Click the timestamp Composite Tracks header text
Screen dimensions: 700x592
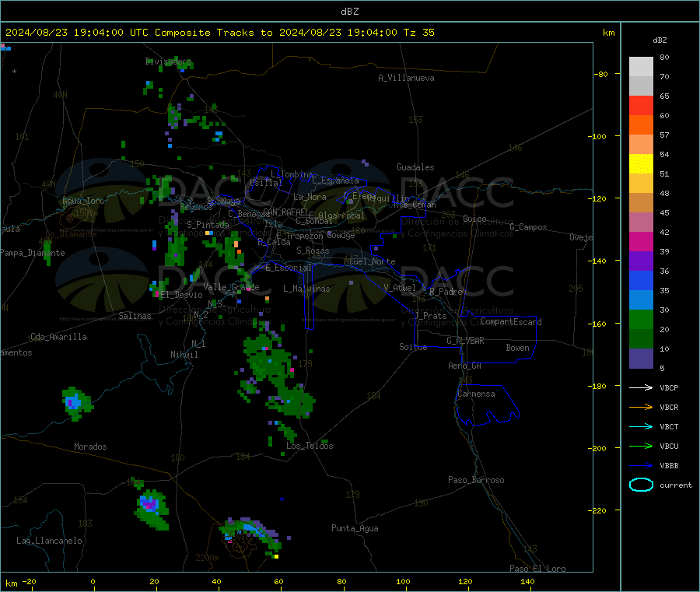[219, 33]
